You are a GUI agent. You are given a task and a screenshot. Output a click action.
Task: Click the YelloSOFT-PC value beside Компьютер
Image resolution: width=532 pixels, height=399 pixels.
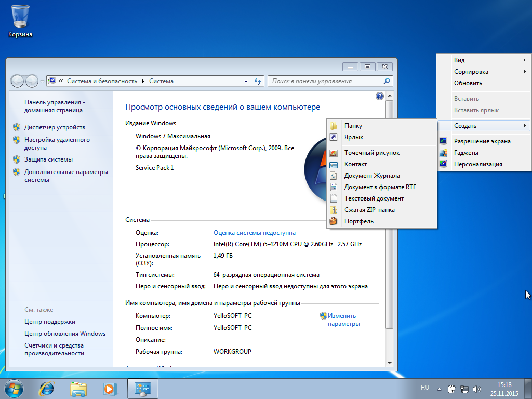click(233, 316)
